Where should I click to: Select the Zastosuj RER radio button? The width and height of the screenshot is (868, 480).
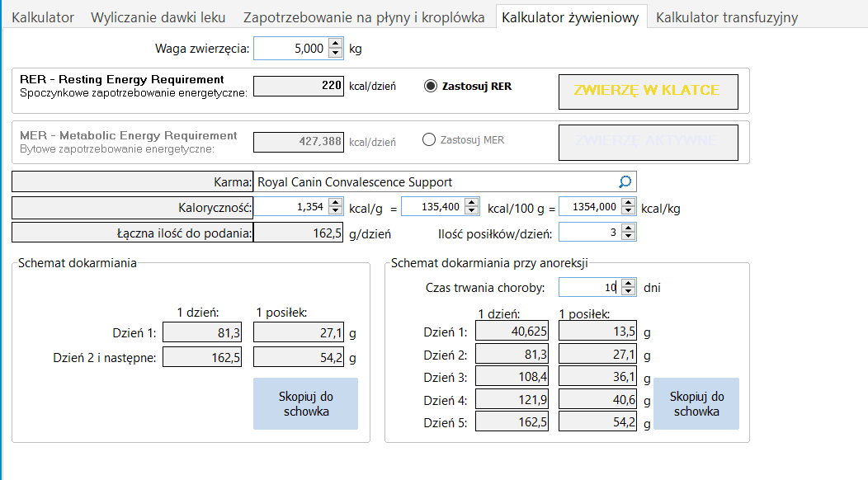[430, 86]
